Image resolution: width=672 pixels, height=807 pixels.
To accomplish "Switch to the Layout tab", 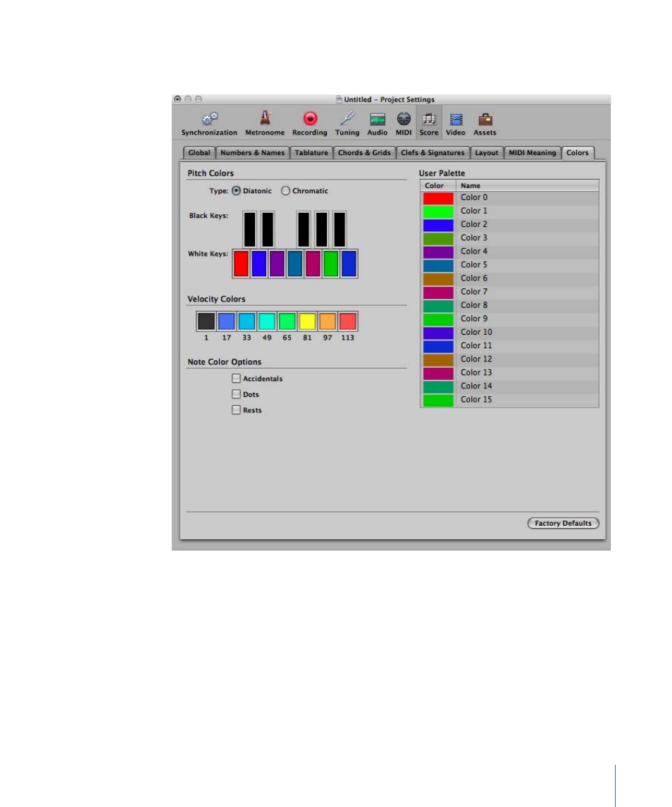I will 486,153.
